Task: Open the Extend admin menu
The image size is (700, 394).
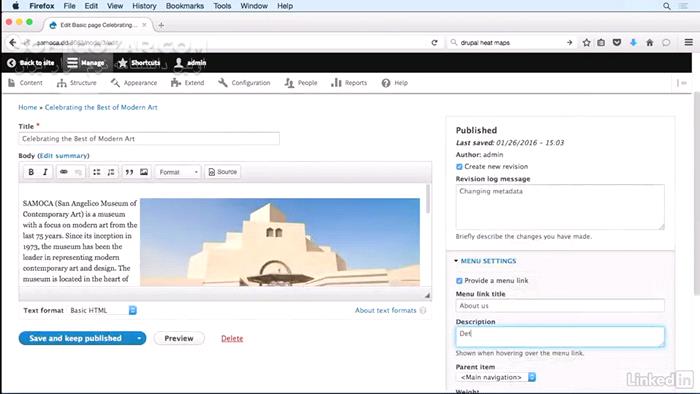Action: pos(188,83)
